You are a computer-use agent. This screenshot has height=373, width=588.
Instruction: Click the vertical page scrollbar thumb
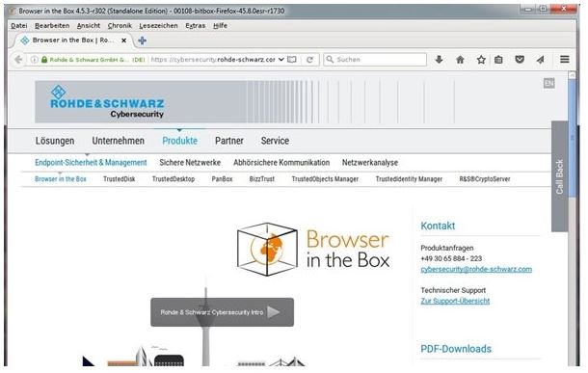pos(573,139)
